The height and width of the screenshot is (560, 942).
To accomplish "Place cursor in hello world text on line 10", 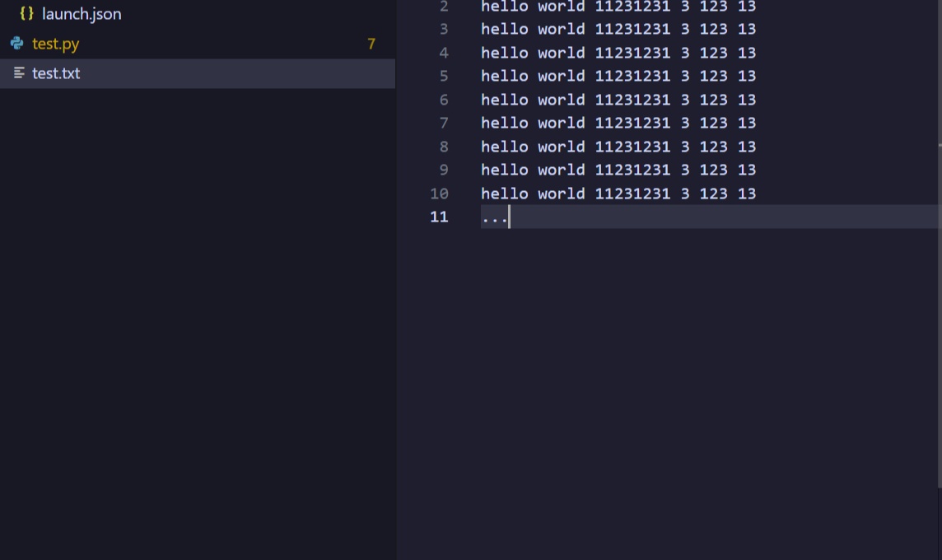I will click(x=618, y=194).
